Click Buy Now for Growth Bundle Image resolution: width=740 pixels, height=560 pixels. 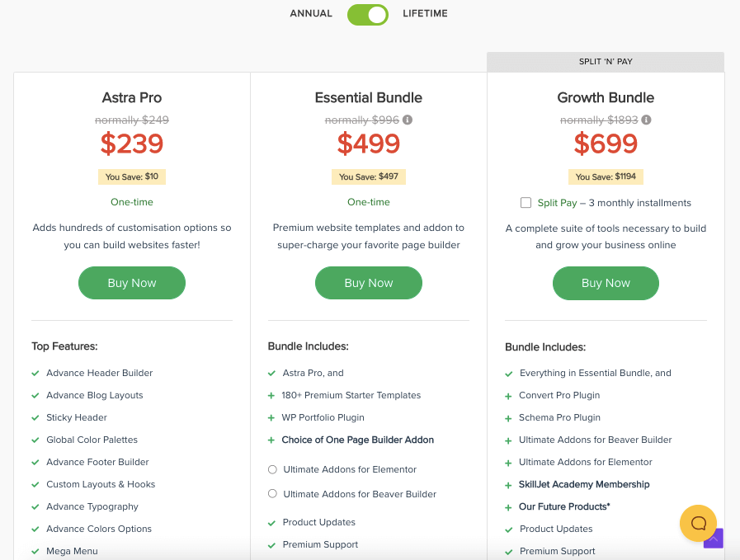[x=606, y=283]
